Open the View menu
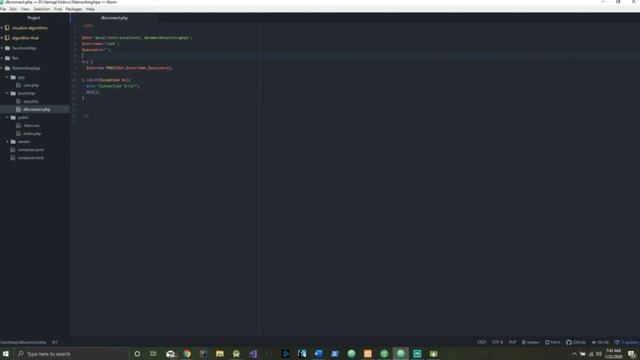The height and width of the screenshot is (360, 640). point(25,9)
